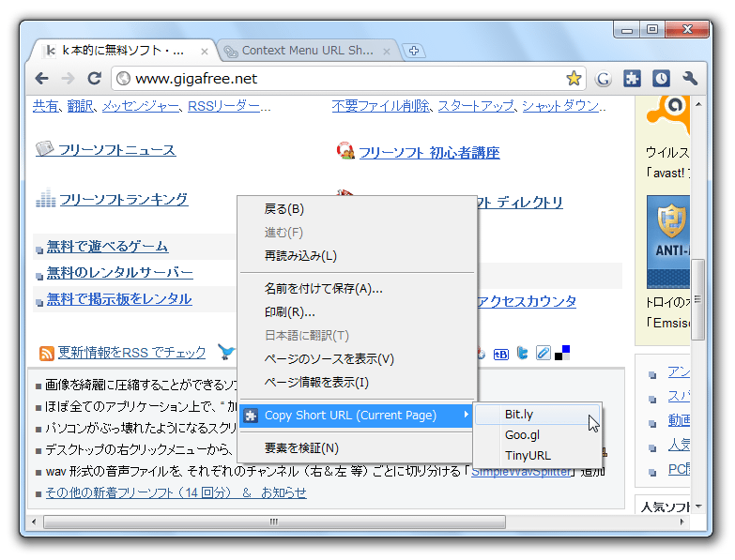The height and width of the screenshot is (560, 735).
Task: Click the Hatena B! bookmark icon
Action: (500, 355)
